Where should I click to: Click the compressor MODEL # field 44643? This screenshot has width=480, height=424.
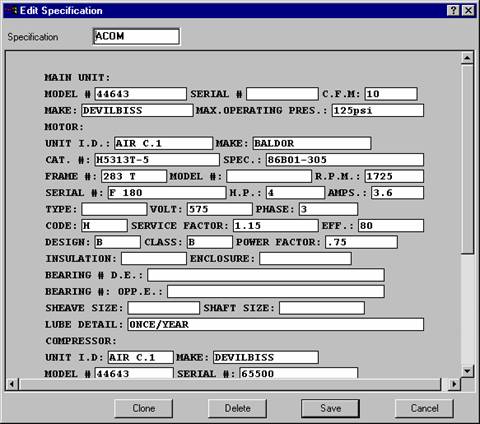point(134,373)
